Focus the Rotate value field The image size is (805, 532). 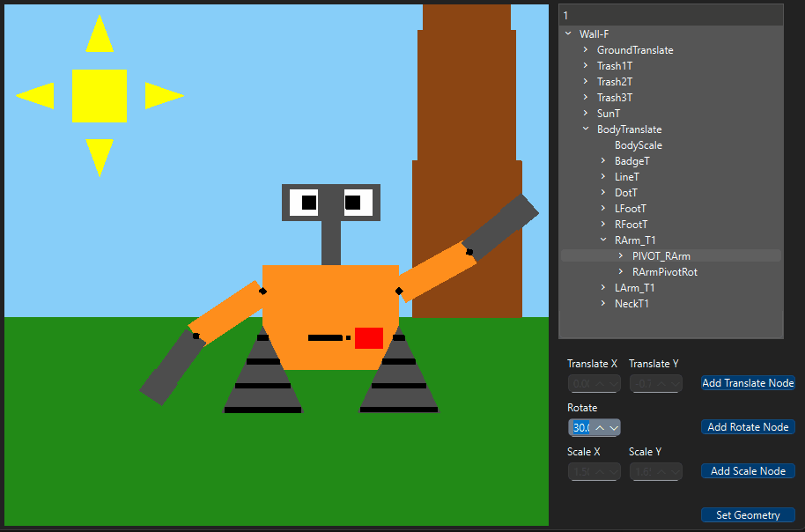581,427
